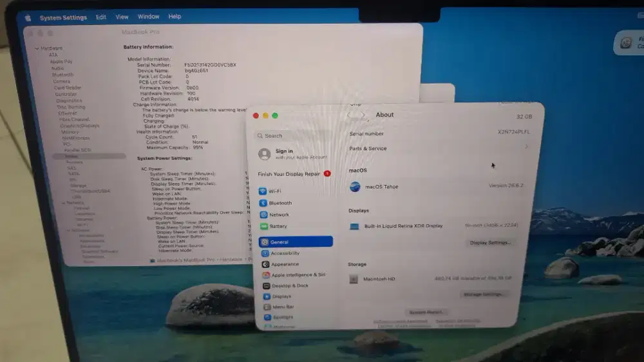Select Storage in System Information sidebar
This screenshot has width=644, height=362.
(x=78, y=186)
